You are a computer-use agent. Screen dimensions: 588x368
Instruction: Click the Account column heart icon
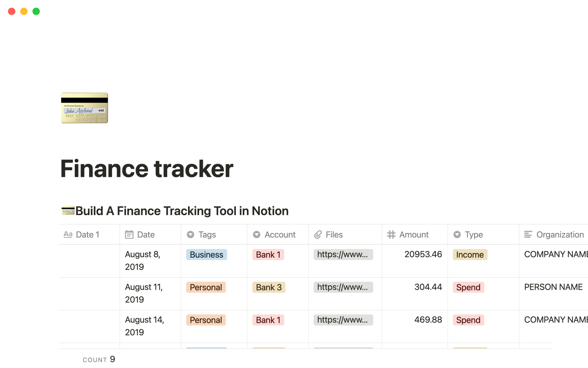pos(257,235)
